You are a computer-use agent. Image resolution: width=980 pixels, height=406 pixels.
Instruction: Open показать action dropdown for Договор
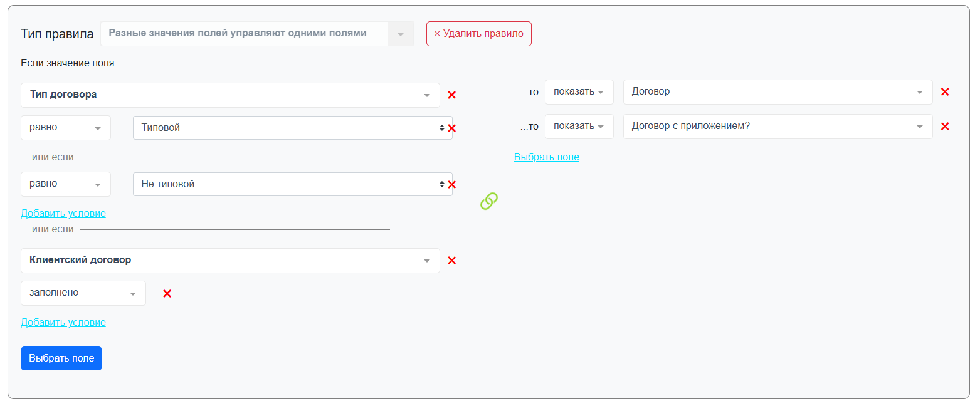coord(579,92)
